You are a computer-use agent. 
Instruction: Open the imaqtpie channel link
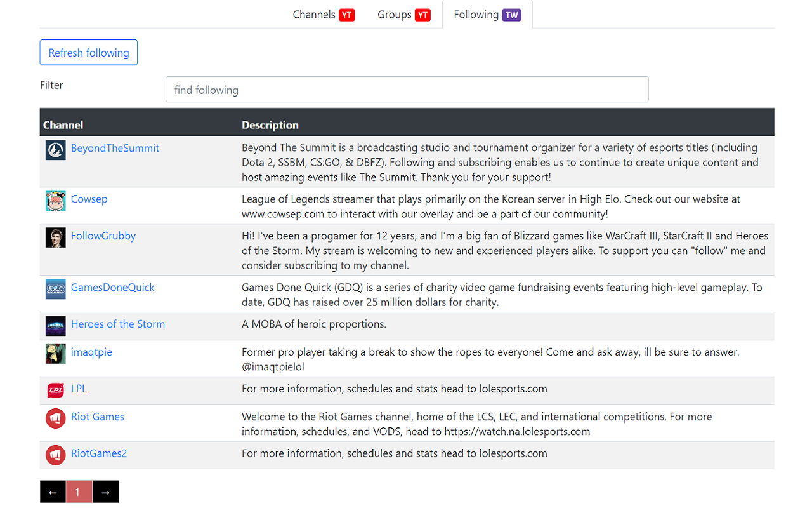click(91, 352)
